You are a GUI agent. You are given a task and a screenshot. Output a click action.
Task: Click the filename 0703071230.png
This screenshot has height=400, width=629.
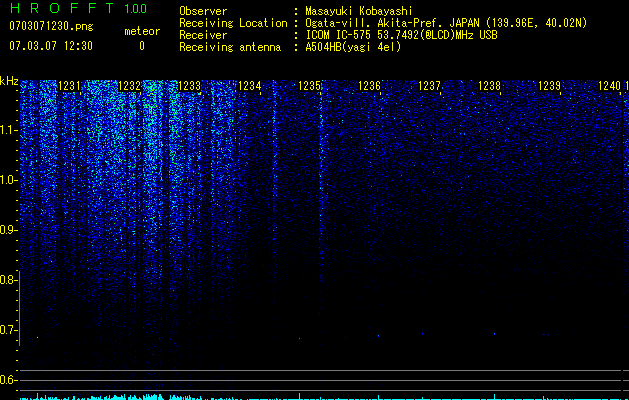tap(51, 26)
